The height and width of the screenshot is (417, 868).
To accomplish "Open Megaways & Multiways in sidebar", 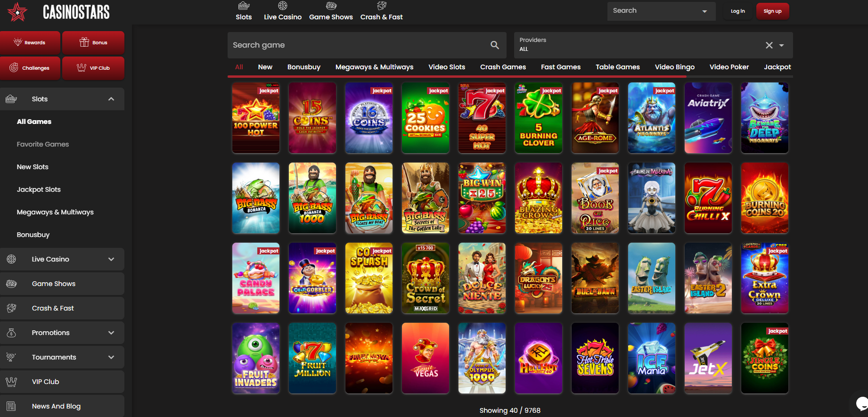I will (x=55, y=212).
